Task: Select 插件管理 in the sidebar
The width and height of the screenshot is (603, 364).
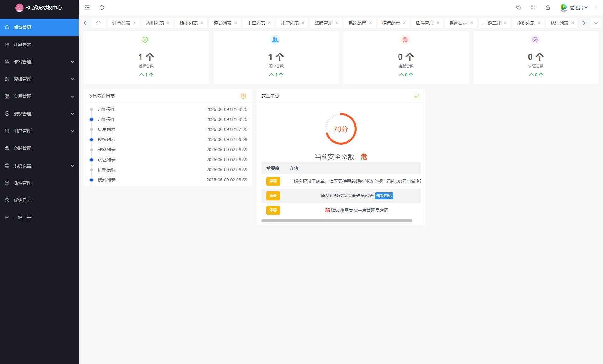Action: [23, 183]
